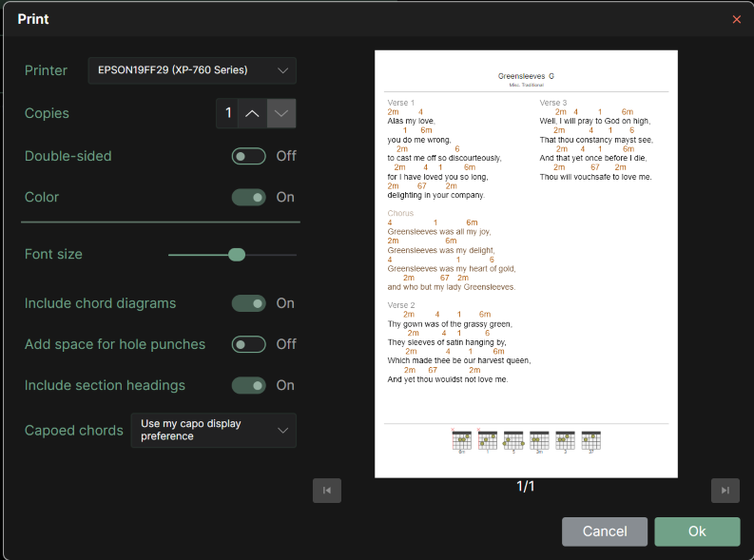Turn off Include chord diagrams

[x=248, y=303]
